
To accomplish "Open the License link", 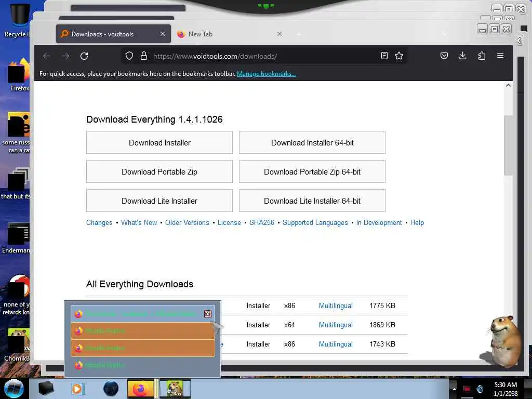I will click(x=229, y=222).
